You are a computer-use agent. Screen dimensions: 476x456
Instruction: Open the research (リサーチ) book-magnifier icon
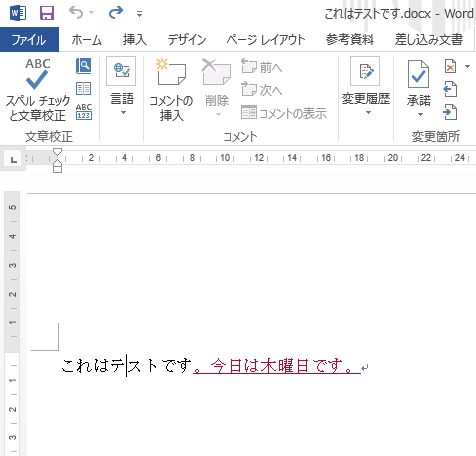pos(83,66)
